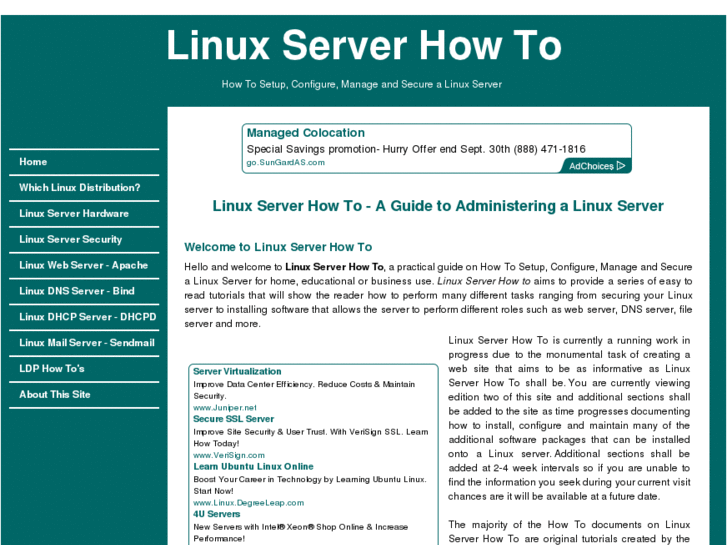Open Linux Server Hardware section
This screenshot has height=545, width=727.
(x=74, y=214)
